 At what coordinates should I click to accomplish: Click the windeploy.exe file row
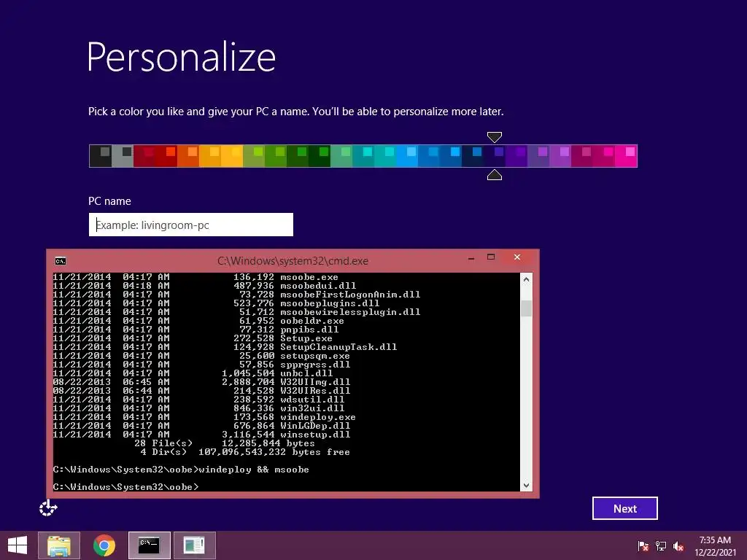204,416
